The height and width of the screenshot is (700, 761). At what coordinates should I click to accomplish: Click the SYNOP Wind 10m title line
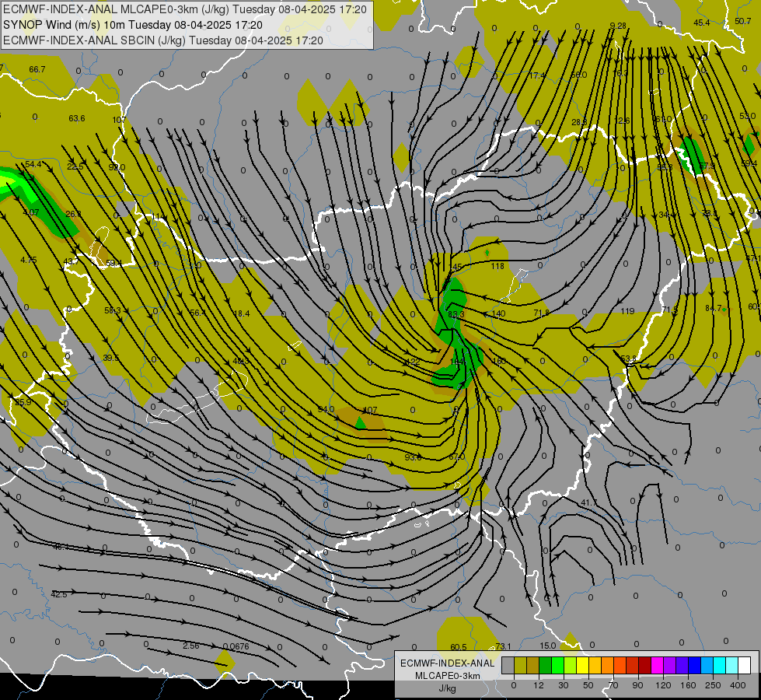click(x=132, y=25)
